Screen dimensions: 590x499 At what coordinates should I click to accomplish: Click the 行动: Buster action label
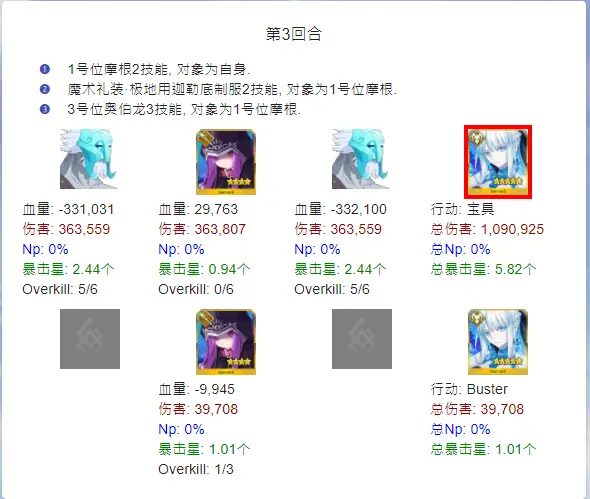pyautogui.click(x=469, y=389)
